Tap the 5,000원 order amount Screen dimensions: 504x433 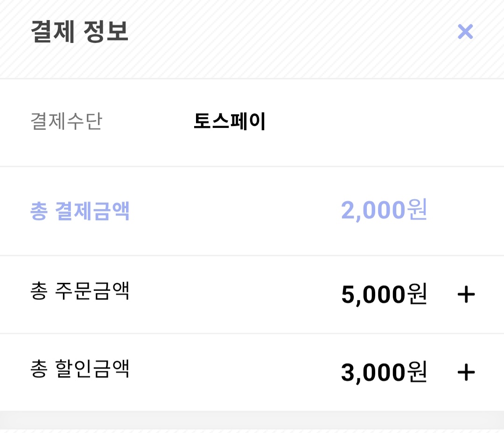[x=384, y=294]
